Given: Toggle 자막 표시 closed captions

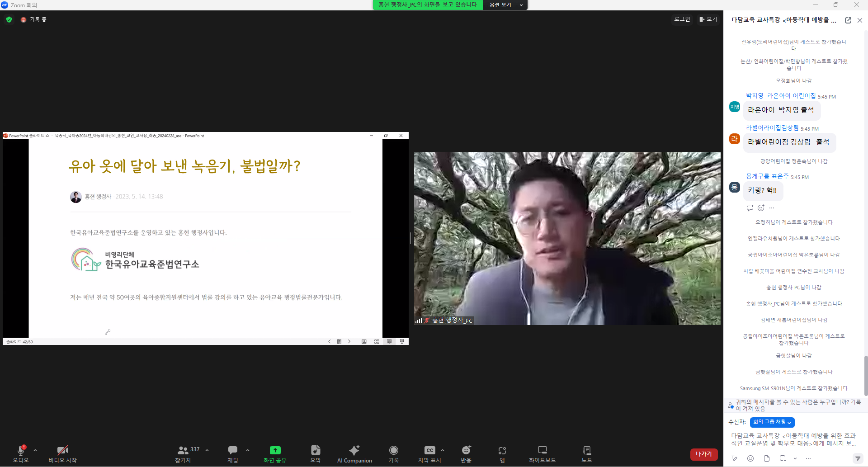Looking at the screenshot, I should (x=429, y=453).
